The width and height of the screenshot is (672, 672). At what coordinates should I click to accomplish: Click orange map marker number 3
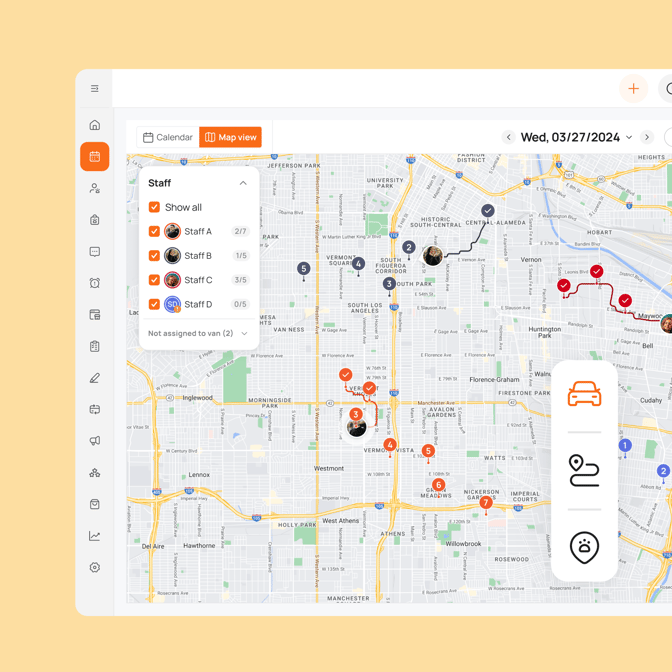point(355,414)
